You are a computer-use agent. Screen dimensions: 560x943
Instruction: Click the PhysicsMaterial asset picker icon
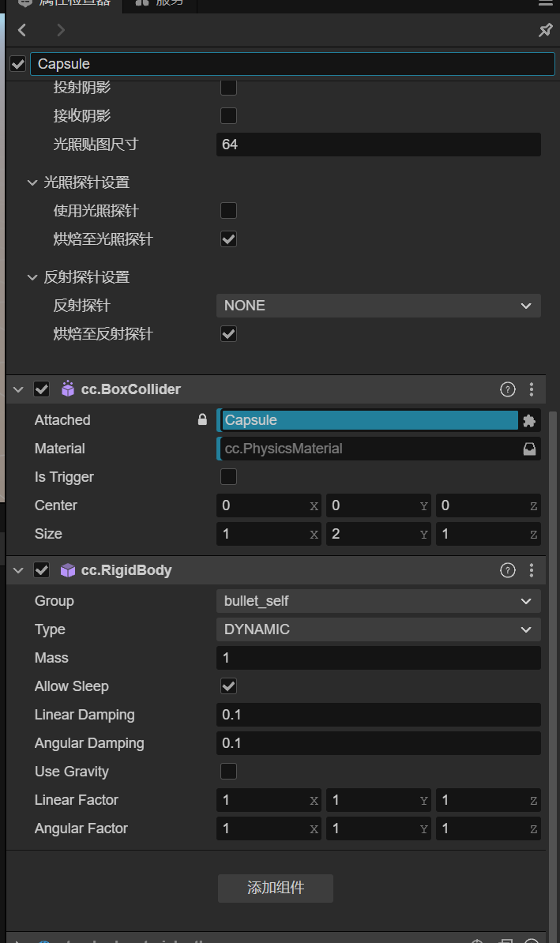(x=529, y=449)
